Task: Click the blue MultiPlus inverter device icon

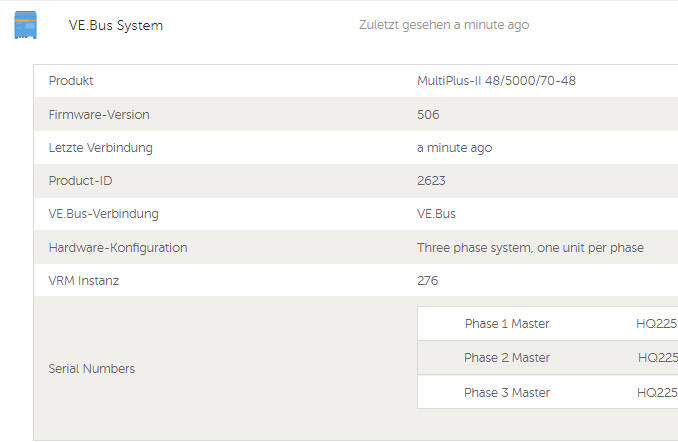Action: (x=26, y=25)
